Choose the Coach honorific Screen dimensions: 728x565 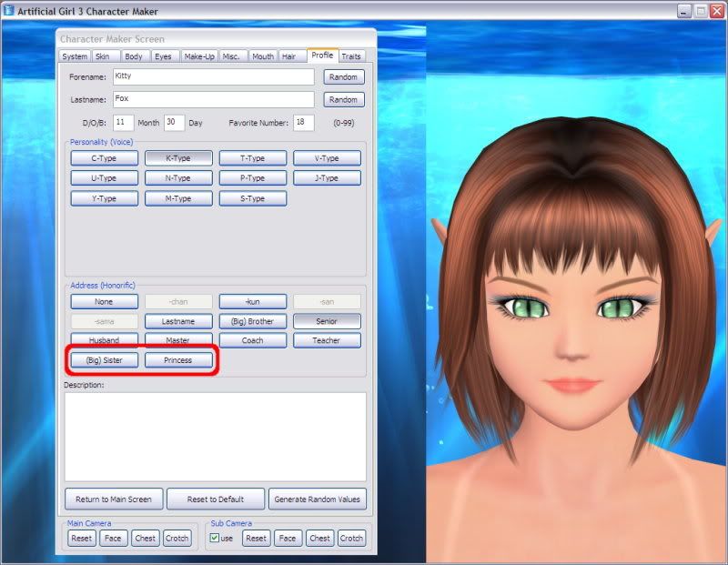tap(253, 340)
